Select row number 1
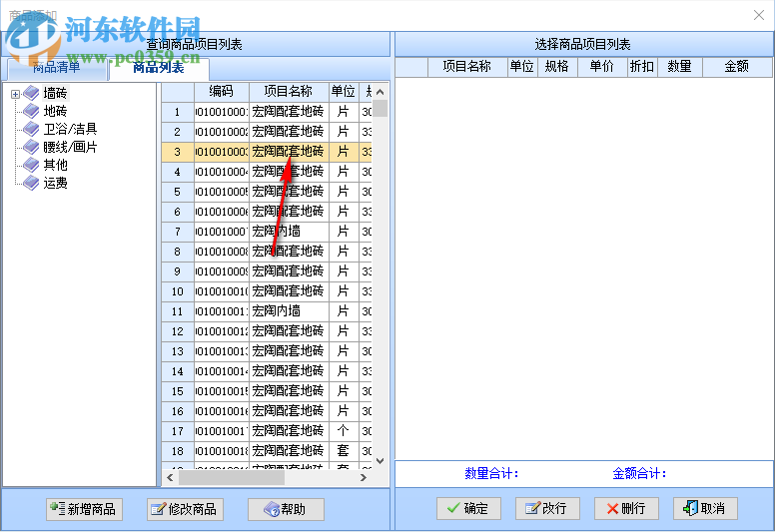This screenshot has height=532, width=775. click(x=178, y=112)
